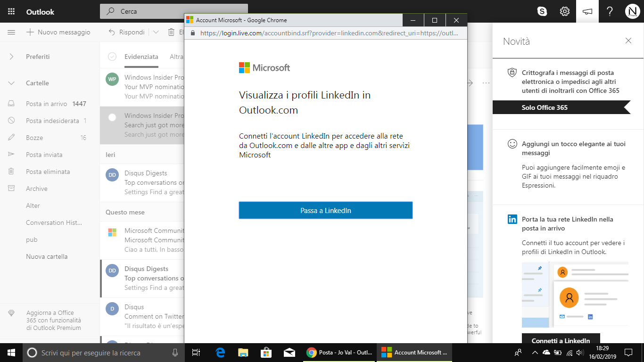This screenshot has width=644, height=362.
Task: Click the encryption shield icon in Novità
Action: click(512, 73)
